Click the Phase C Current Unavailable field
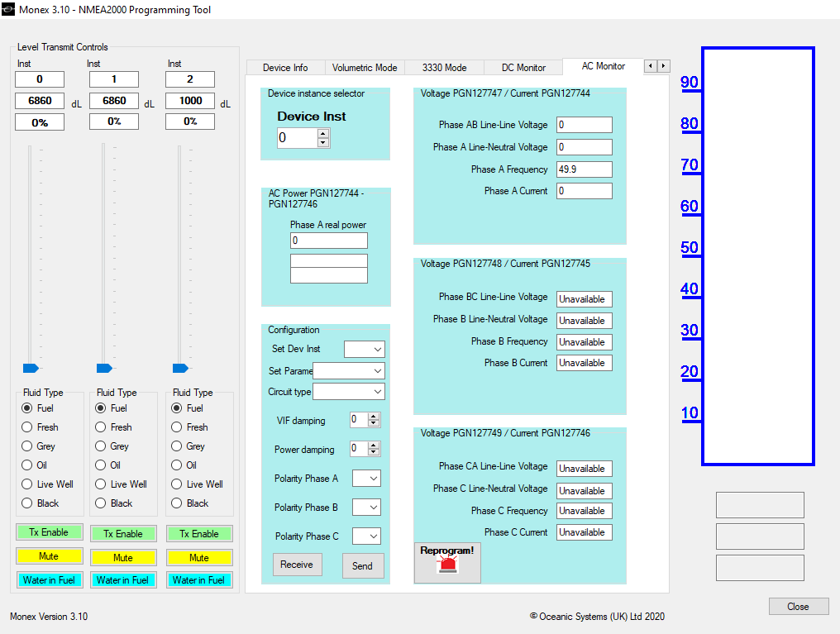The image size is (840, 634). pyautogui.click(x=585, y=532)
